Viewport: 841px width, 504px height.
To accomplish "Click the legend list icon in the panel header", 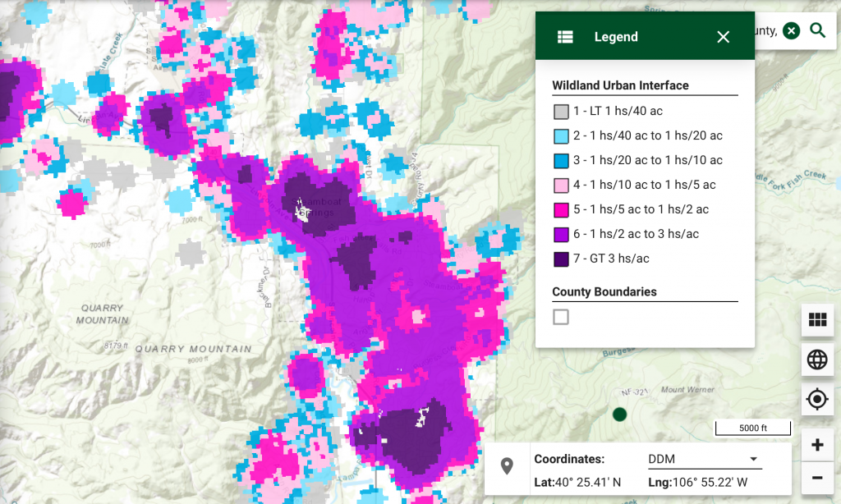I will 565,36.
